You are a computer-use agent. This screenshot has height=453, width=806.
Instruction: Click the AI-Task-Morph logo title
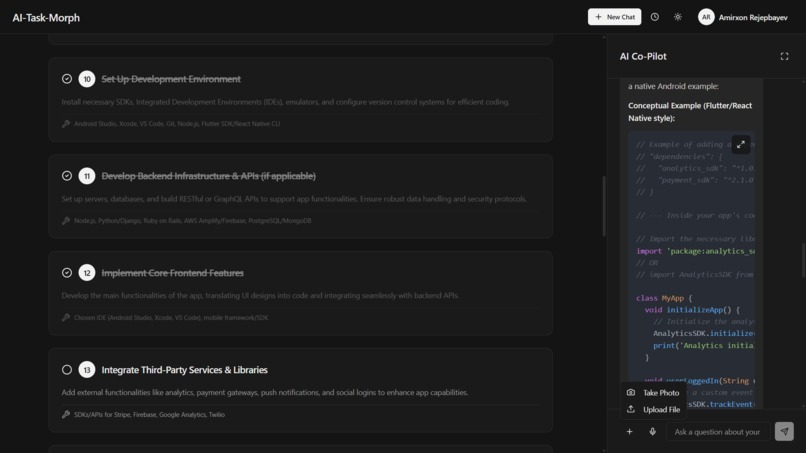[46, 17]
